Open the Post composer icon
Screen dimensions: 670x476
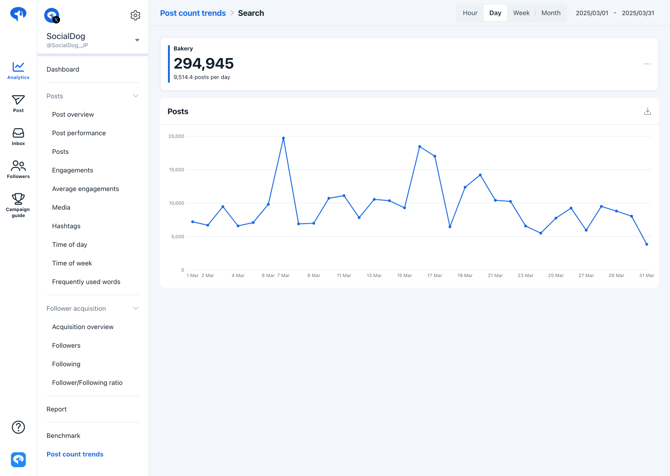tap(18, 103)
